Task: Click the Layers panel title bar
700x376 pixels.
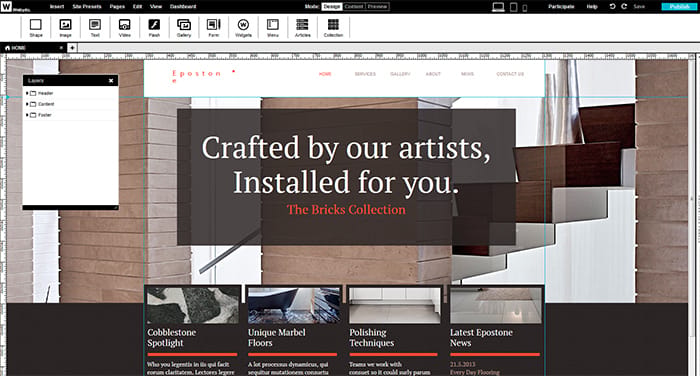Action: pyautogui.click(x=71, y=80)
